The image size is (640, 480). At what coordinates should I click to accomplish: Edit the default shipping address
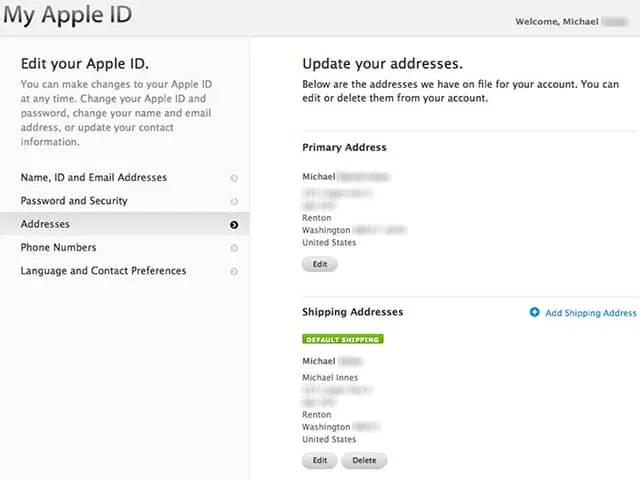click(x=320, y=461)
